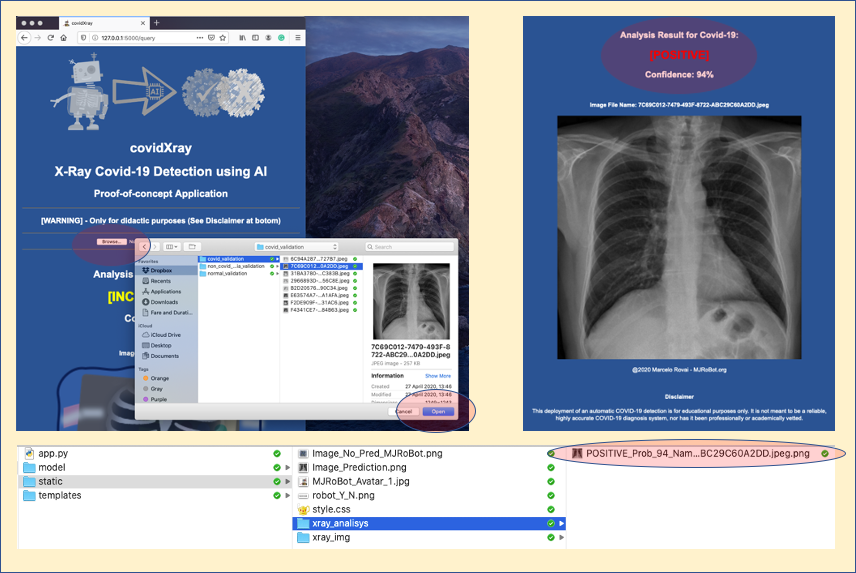Reload the covidXray page
The width and height of the screenshot is (856, 573).
pyautogui.click(x=51, y=38)
